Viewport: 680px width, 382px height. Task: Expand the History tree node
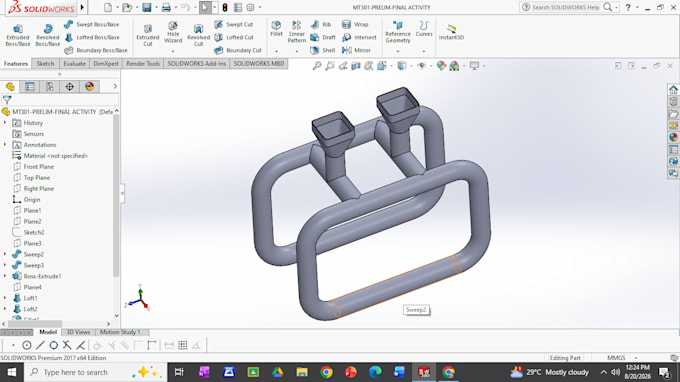5,123
